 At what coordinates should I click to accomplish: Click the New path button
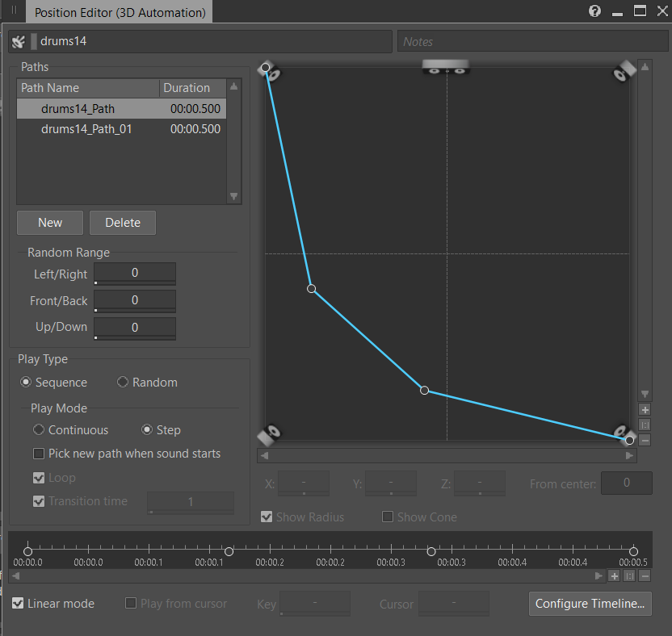pyautogui.click(x=50, y=223)
